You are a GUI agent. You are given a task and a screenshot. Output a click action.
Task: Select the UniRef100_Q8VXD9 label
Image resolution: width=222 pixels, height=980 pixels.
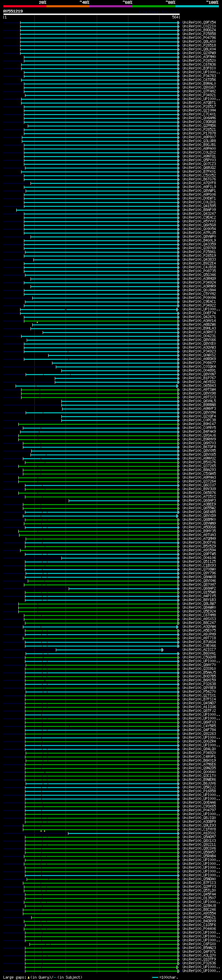[199, 516]
